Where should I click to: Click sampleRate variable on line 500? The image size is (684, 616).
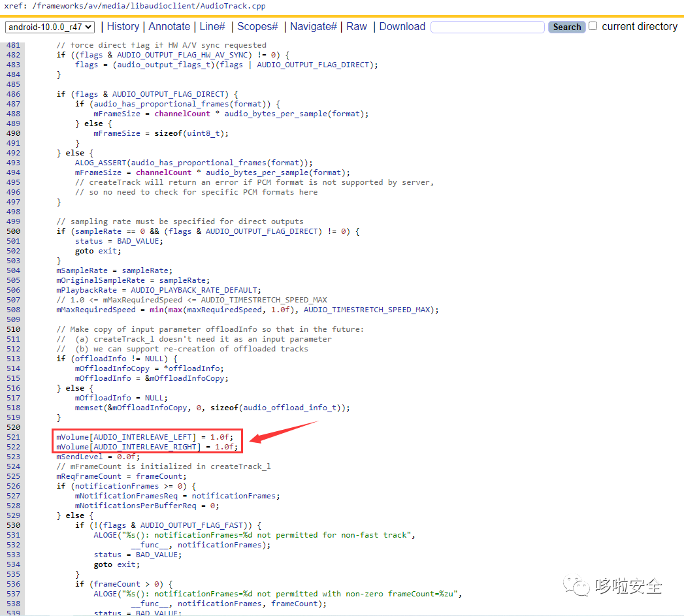pyautogui.click(x=98, y=231)
